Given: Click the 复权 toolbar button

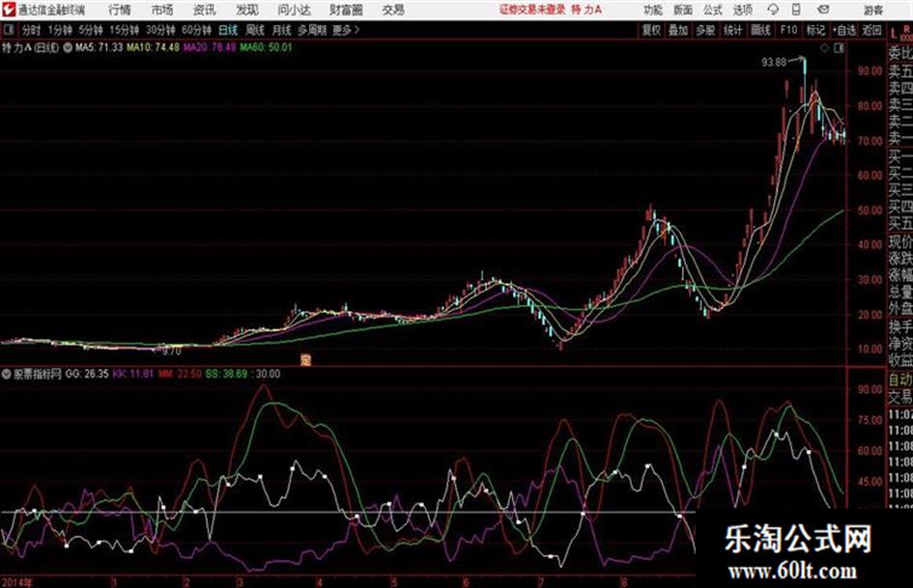Looking at the screenshot, I should 651,30.
